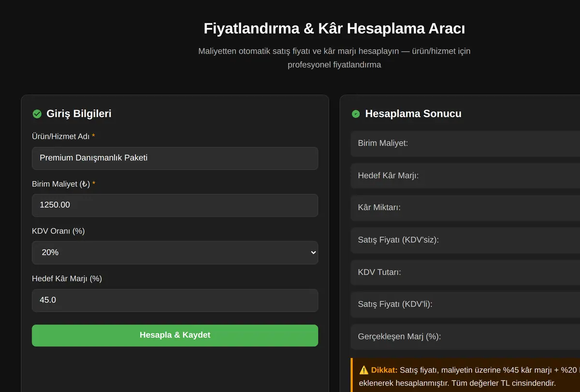The width and height of the screenshot is (580, 392).
Task: Focus the Hedef Kâr Marjı input with 45.0
Action: coord(175,300)
